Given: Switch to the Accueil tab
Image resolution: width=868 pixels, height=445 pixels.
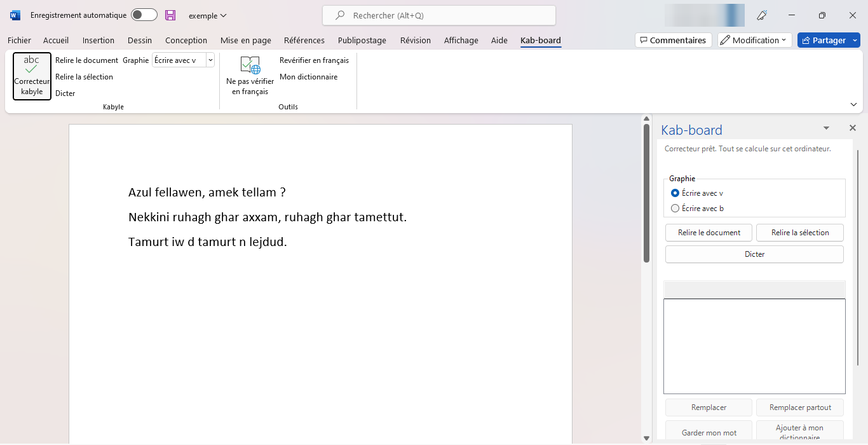Looking at the screenshot, I should click(x=56, y=40).
